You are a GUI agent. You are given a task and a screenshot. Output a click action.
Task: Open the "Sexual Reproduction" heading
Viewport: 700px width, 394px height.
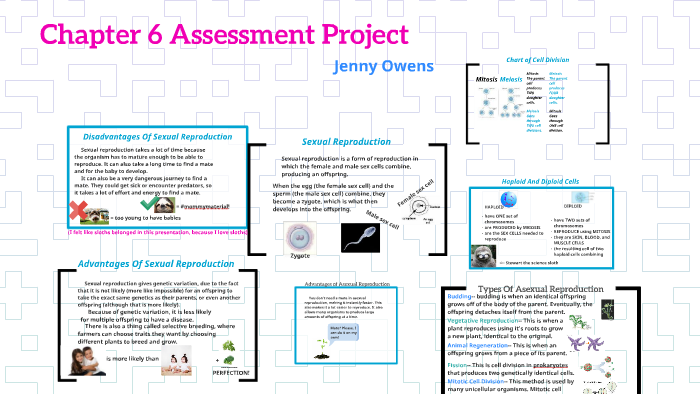click(346, 142)
